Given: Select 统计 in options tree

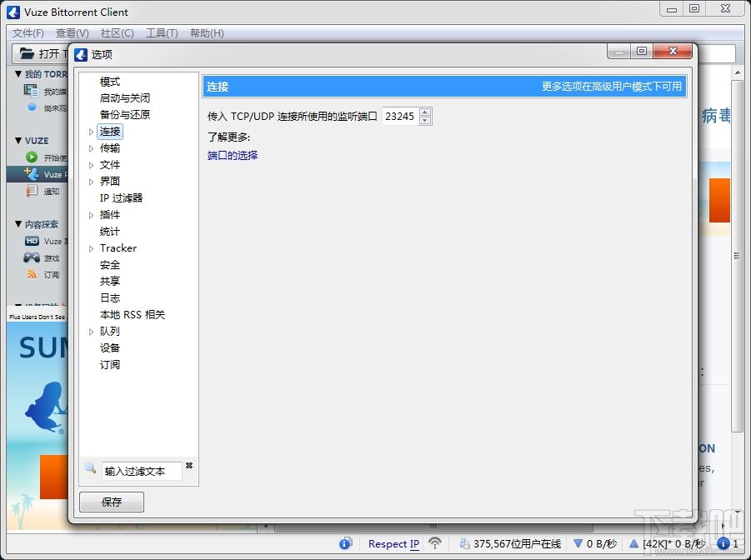Looking at the screenshot, I should coord(110,232).
